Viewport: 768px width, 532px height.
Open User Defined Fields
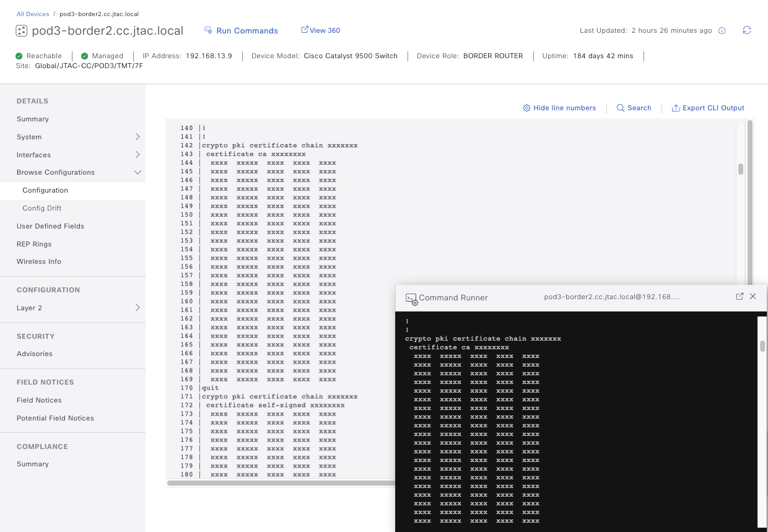tap(50, 226)
